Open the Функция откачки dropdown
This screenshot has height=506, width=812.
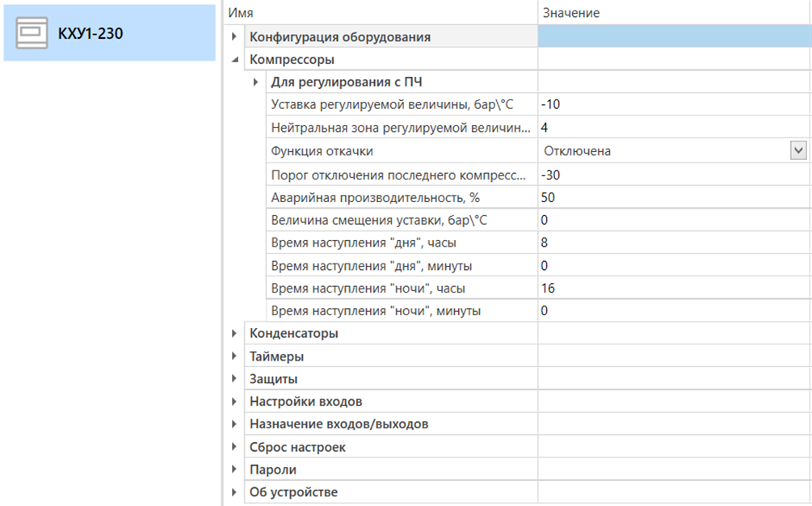(x=798, y=150)
